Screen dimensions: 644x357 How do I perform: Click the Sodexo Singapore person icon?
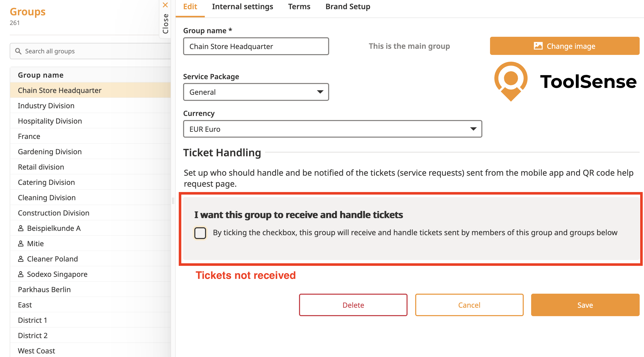(x=21, y=274)
